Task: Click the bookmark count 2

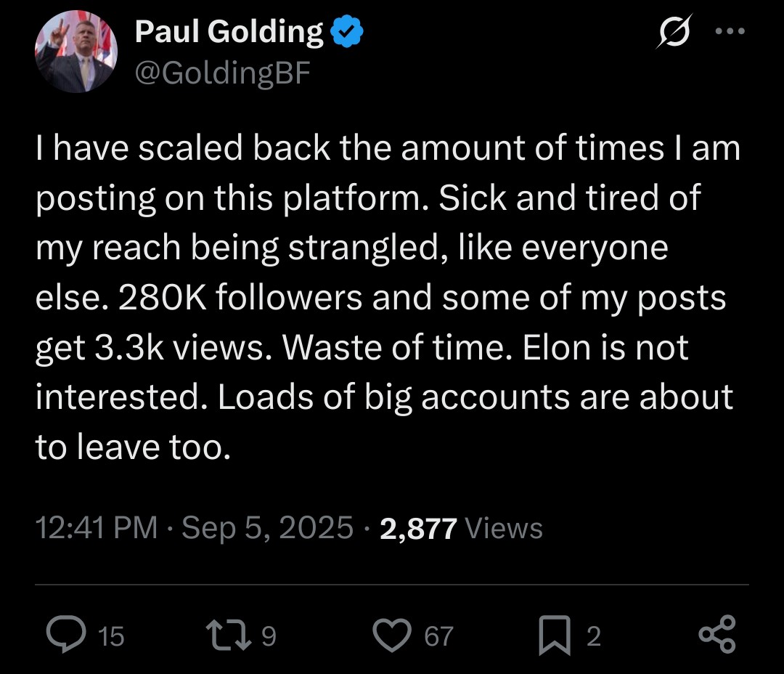Action: coord(593,637)
